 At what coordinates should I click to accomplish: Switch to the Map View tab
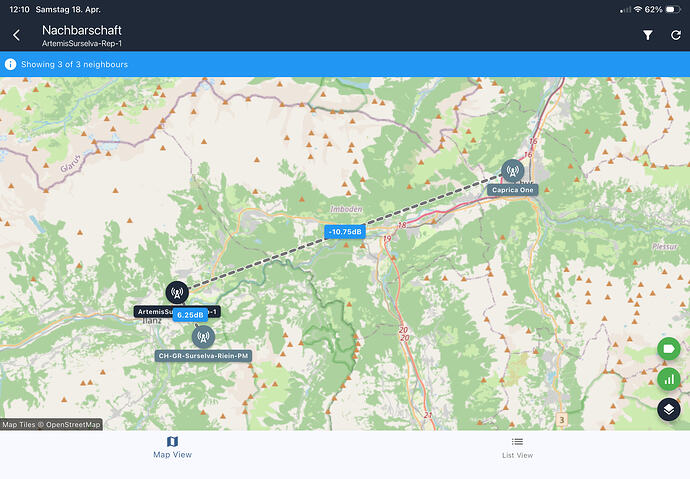point(172,447)
